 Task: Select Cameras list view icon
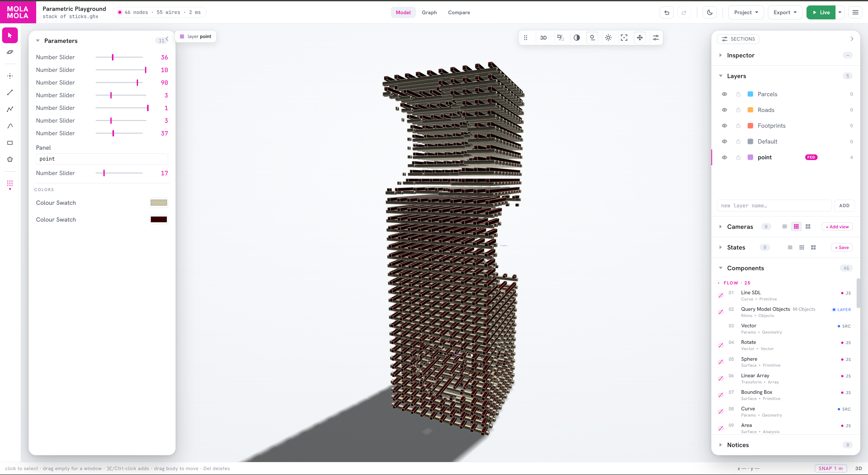click(x=785, y=227)
